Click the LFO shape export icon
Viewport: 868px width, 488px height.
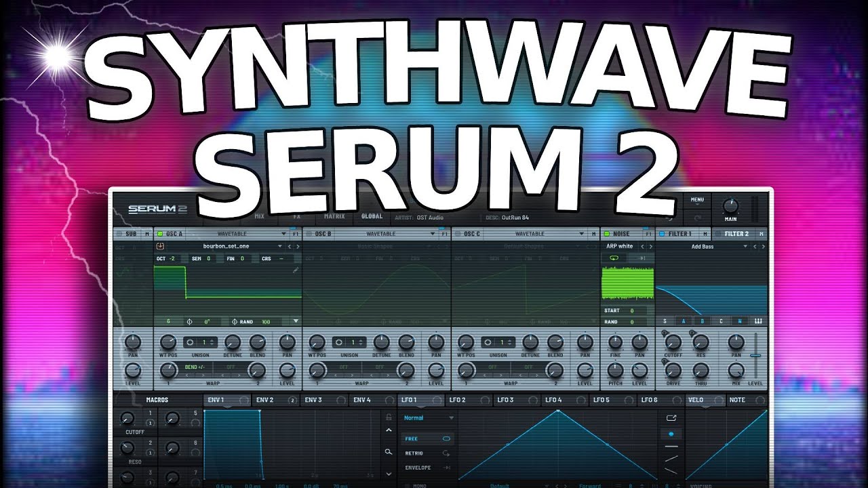coord(671,418)
